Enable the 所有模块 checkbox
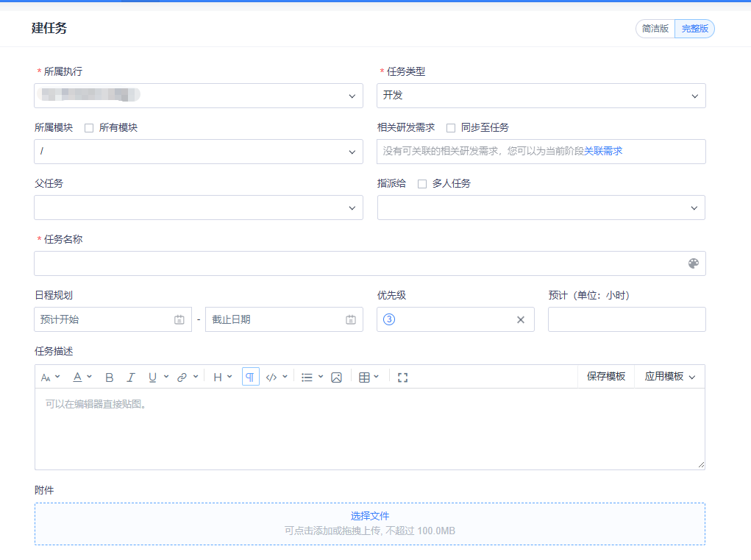751x560 pixels. (88, 127)
